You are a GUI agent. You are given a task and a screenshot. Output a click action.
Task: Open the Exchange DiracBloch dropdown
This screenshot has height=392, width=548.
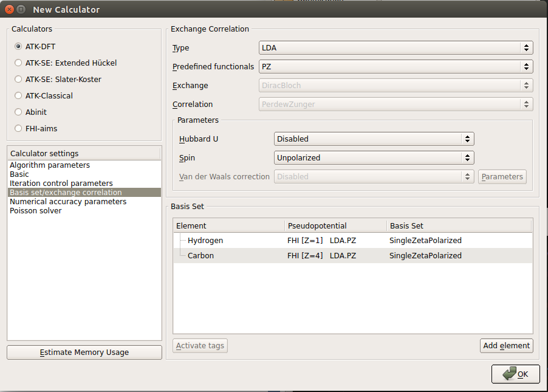[x=396, y=86]
